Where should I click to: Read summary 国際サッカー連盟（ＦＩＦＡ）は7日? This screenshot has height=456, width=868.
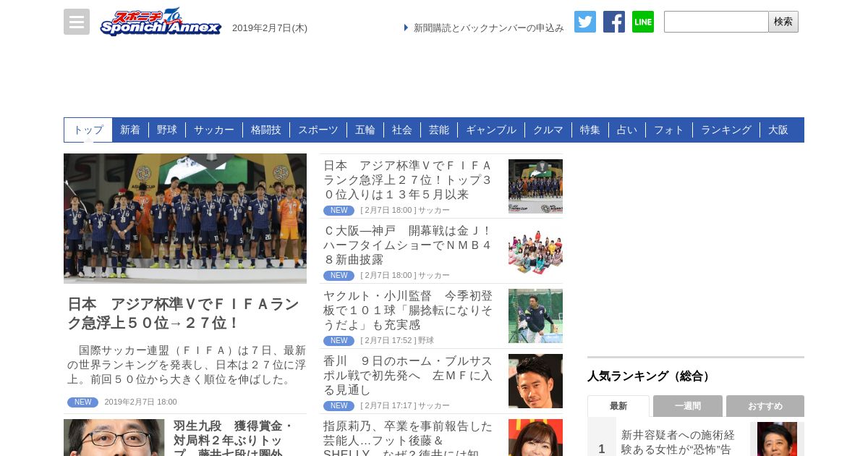187,365
